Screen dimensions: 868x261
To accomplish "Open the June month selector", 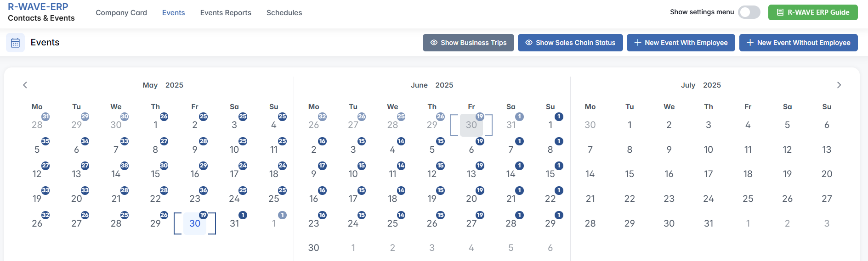I will point(419,85).
